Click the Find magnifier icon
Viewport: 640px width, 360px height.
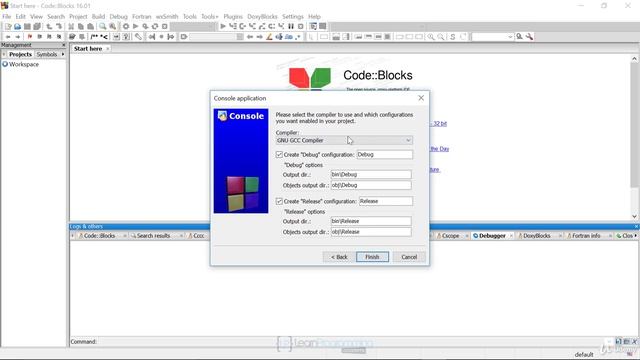click(x=103, y=27)
